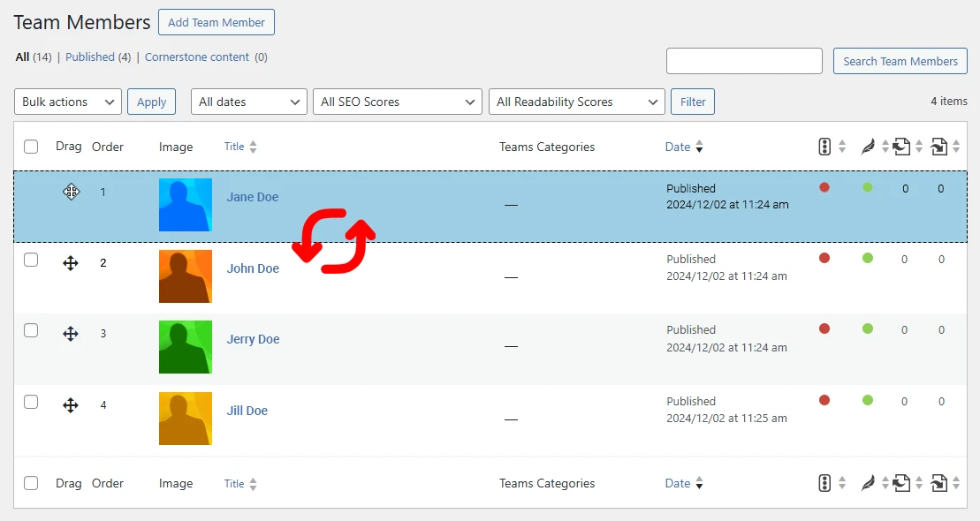980x521 pixels.
Task: Select the checkbox for John Doe's row
Action: [x=31, y=260]
